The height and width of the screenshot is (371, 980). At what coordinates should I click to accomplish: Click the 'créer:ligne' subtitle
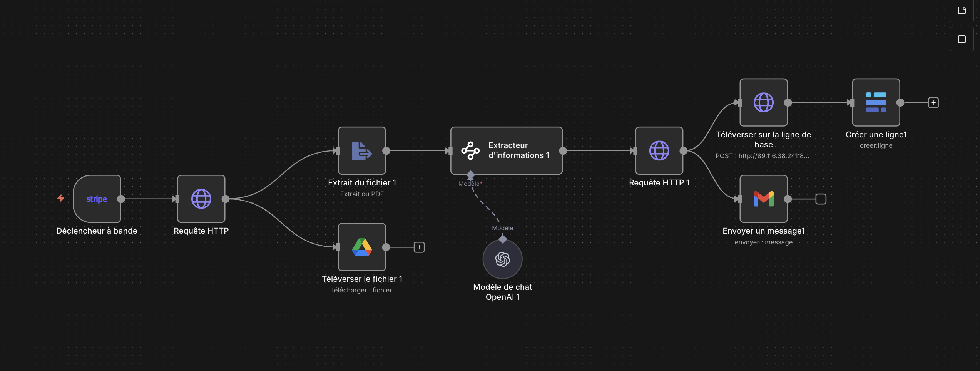click(x=876, y=145)
